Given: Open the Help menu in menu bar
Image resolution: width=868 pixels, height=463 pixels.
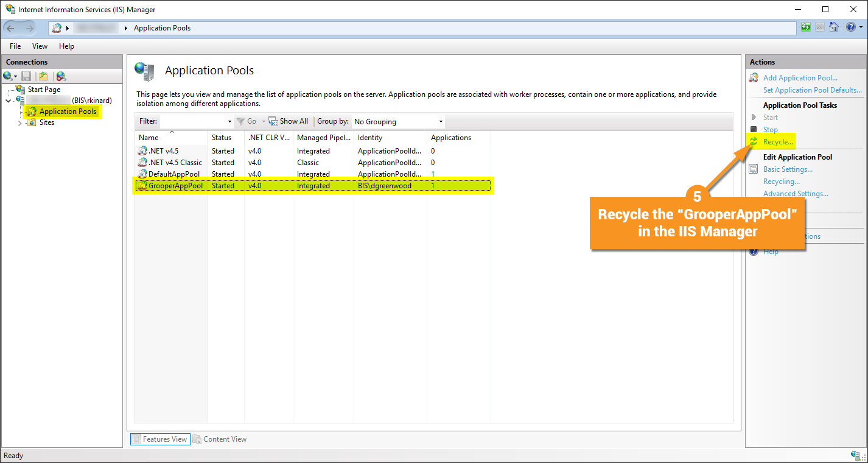Looking at the screenshot, I should click(x=66, y=46).
